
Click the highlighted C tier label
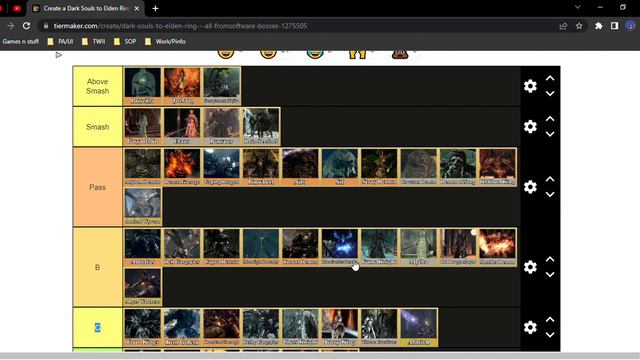(98, 327)
